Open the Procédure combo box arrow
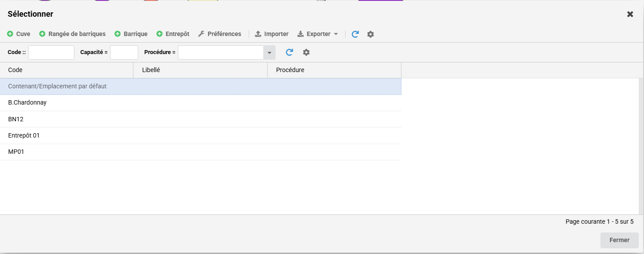644x254 pixels. [x=269, y=53]
